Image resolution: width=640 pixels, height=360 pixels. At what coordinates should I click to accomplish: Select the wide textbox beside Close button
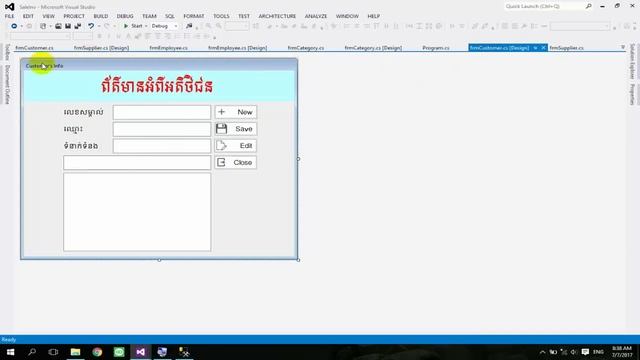coord(137,162)
